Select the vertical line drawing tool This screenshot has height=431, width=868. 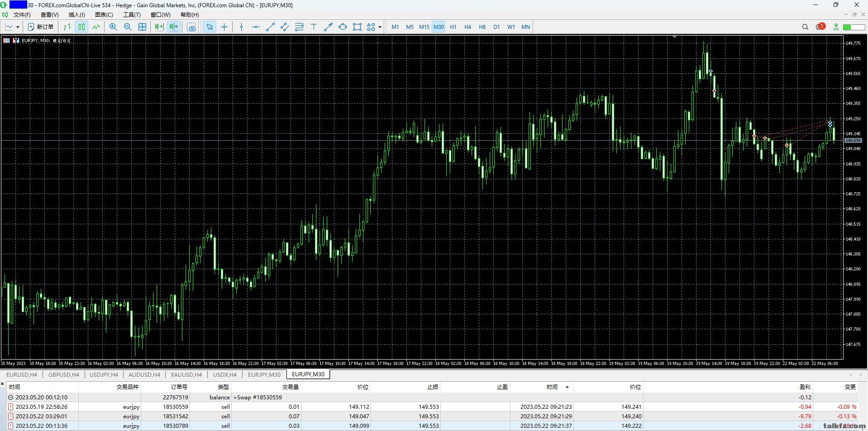[x=241, y=27]
